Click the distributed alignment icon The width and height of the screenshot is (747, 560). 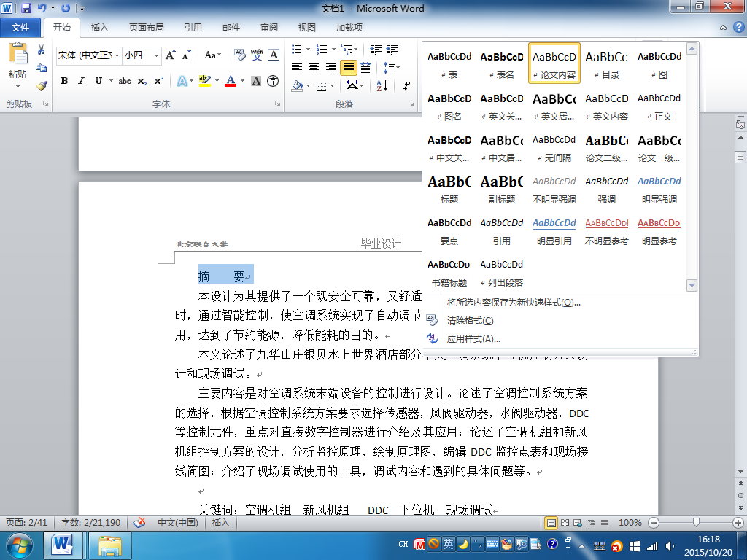point(365,68)
